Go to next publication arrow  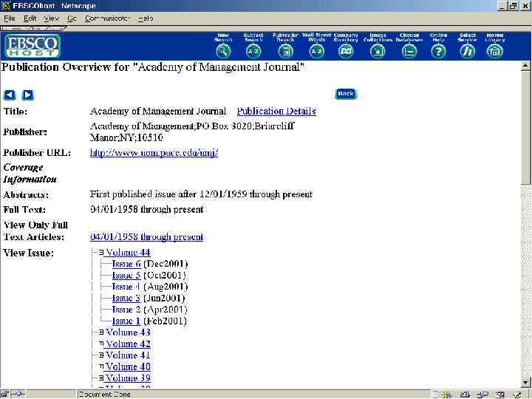28,95
